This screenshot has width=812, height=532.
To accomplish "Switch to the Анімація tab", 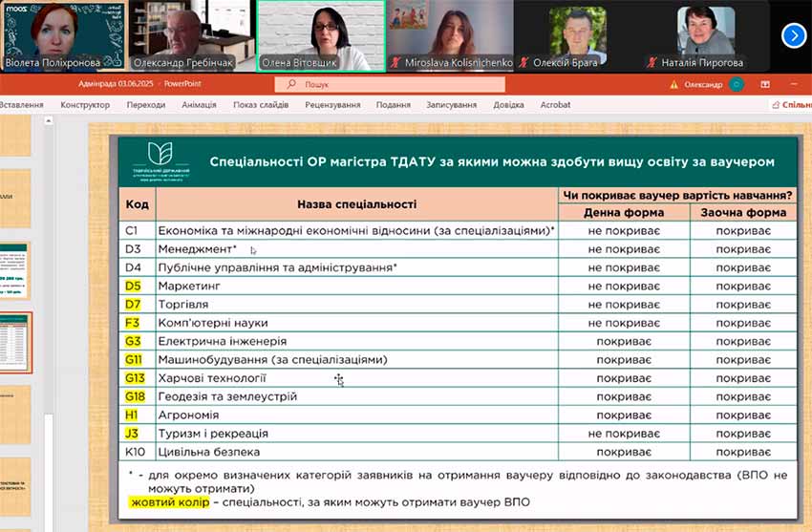I will click(x=199, y=105).
